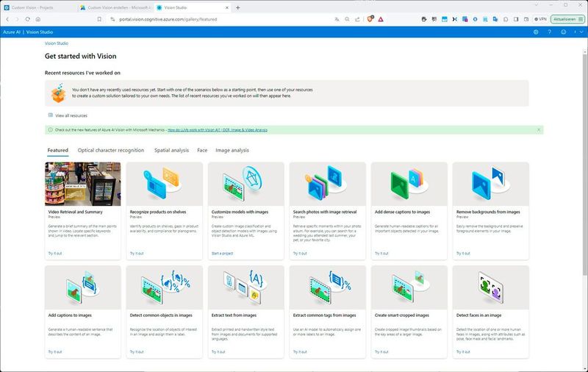588x372 pixels.
Task: Click the translate page icon in address bar
Action: tap(337, 19)
